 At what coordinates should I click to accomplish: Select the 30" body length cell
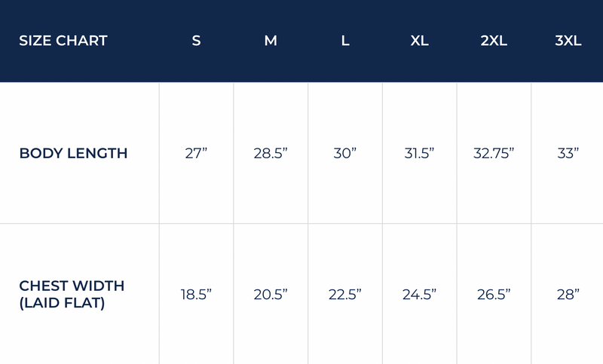coord(345,154)
